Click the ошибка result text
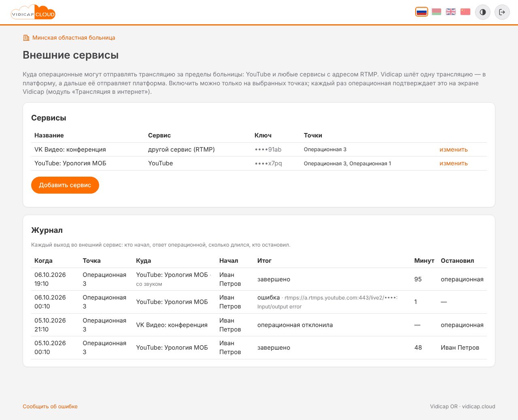This screenshot has width=518, height=420. click(x=269, y=298)
